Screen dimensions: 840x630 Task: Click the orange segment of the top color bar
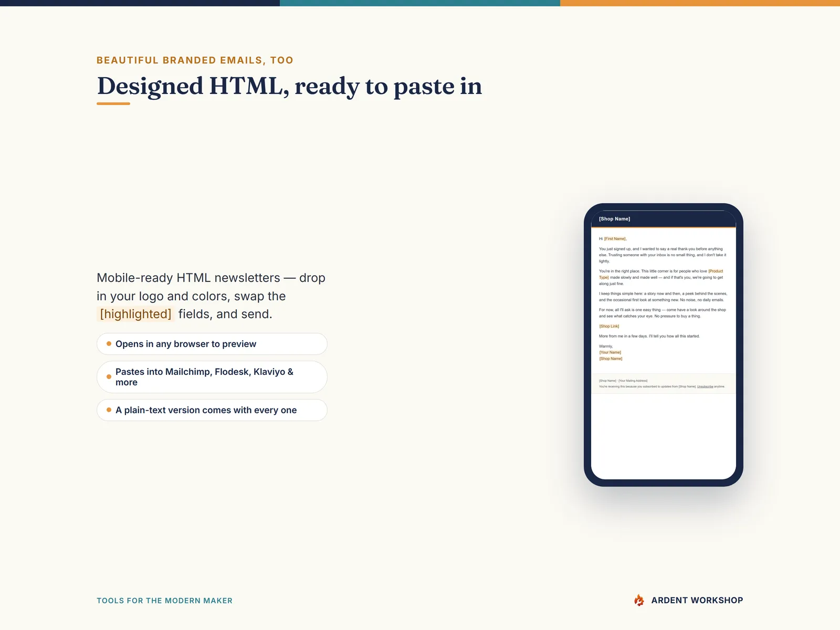[x=700, y=3]
